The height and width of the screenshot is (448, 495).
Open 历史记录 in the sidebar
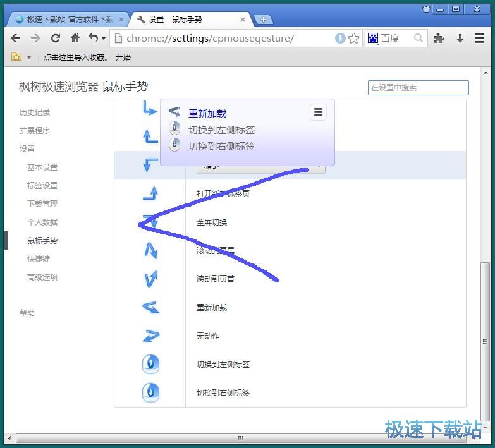35,112
